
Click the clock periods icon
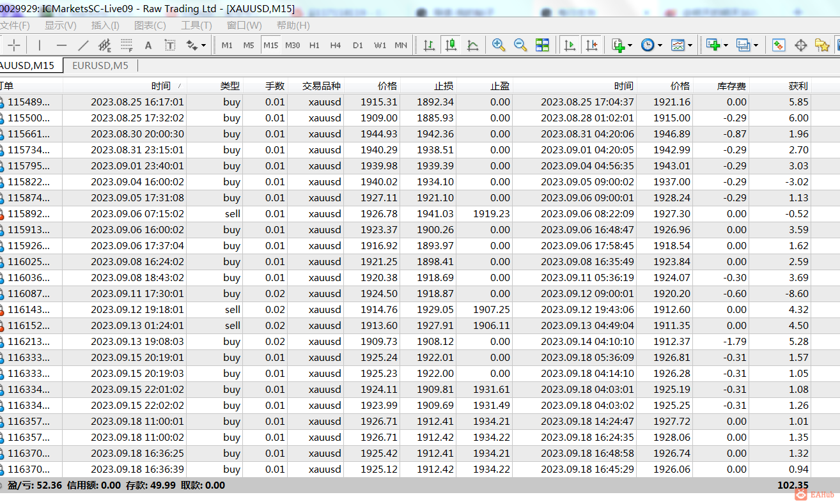(x=648, y=45)
